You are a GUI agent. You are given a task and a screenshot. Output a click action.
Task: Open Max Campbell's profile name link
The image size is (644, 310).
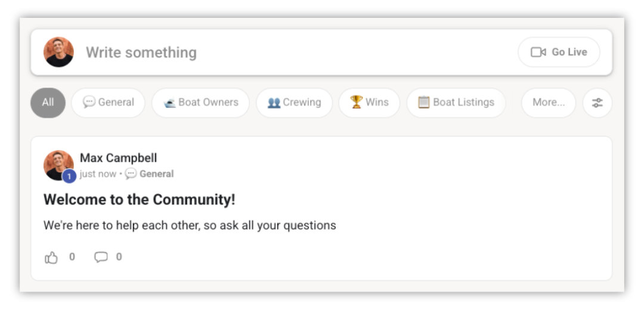coord(119,158)
